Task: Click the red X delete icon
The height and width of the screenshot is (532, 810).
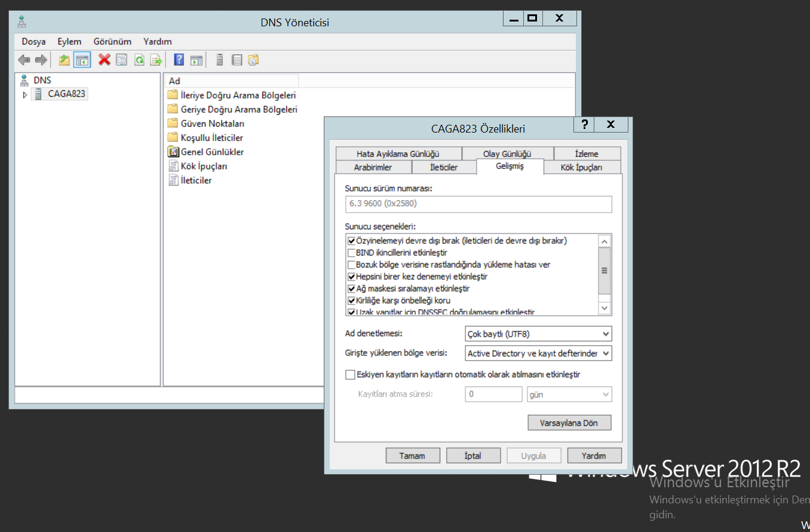Action: click(105, 60)
